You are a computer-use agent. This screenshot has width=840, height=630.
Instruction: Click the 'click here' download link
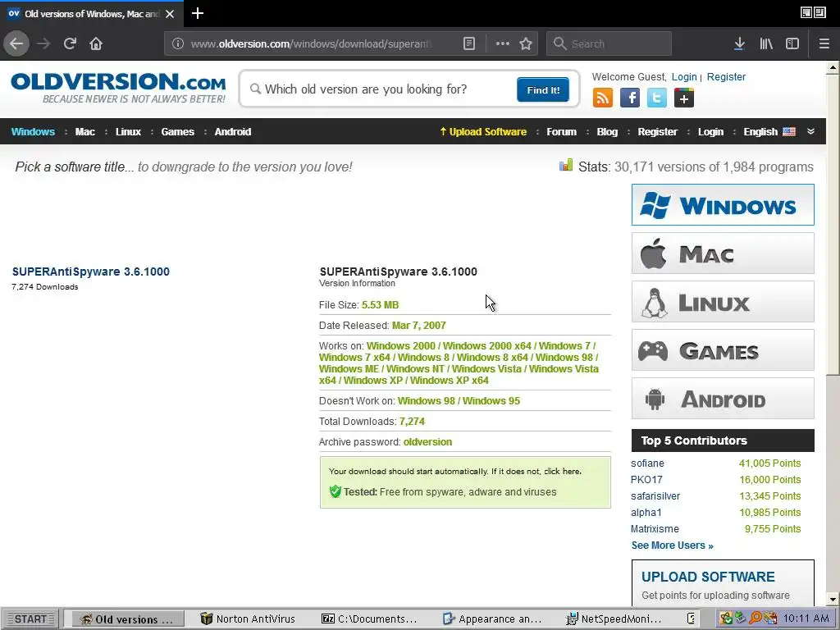click(x=561, y=472)
